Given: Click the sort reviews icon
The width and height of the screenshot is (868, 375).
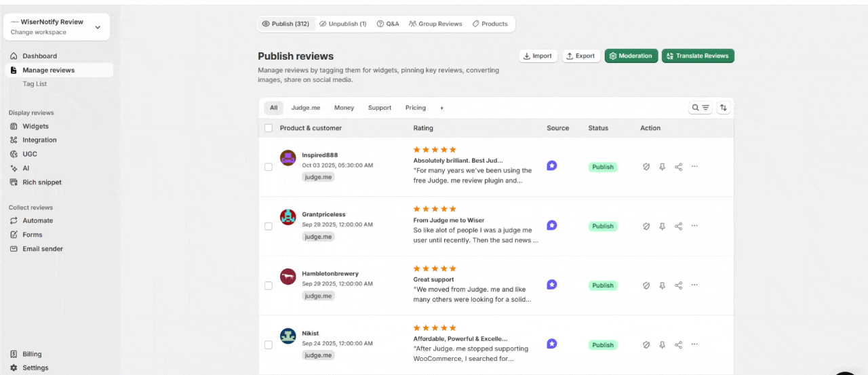Looking at the screenshot, I should tap(724, 108).
